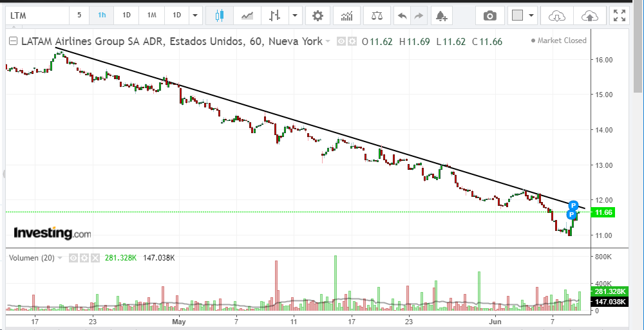
Task: Click the green 11.66 price label
Action: [603, 212]
